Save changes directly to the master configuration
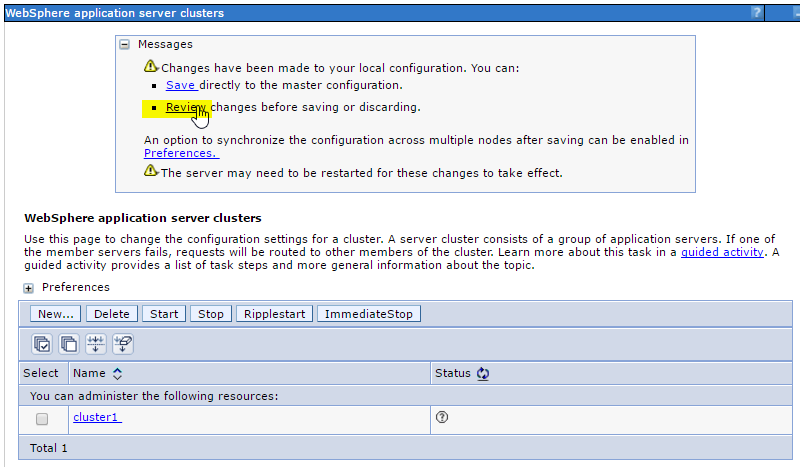This screenshot has width=800, height=467. (181, 85)
